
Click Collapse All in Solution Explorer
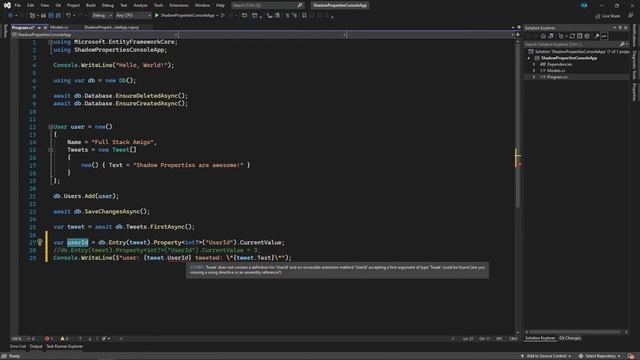[x=579, y=36]
